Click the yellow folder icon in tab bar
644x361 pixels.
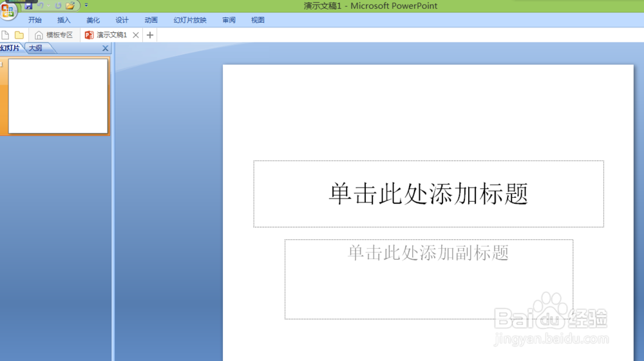19,35
